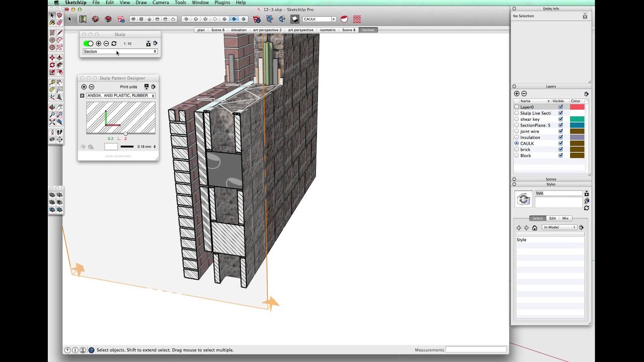
Task: Select the Move tool
Action: [x=52, y=57]
